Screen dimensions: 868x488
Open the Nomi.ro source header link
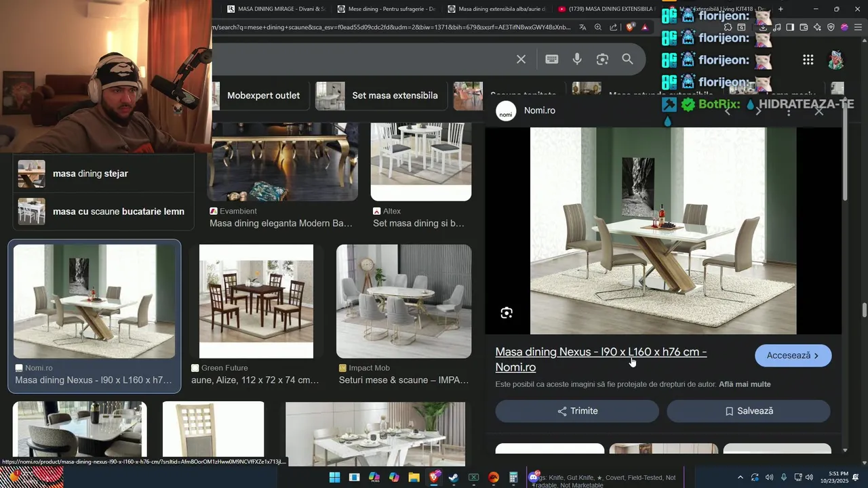point(526,110)
